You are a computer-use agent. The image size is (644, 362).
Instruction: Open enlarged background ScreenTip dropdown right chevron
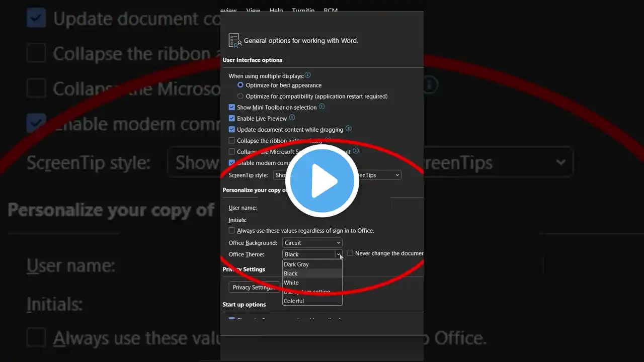point(560,162)
